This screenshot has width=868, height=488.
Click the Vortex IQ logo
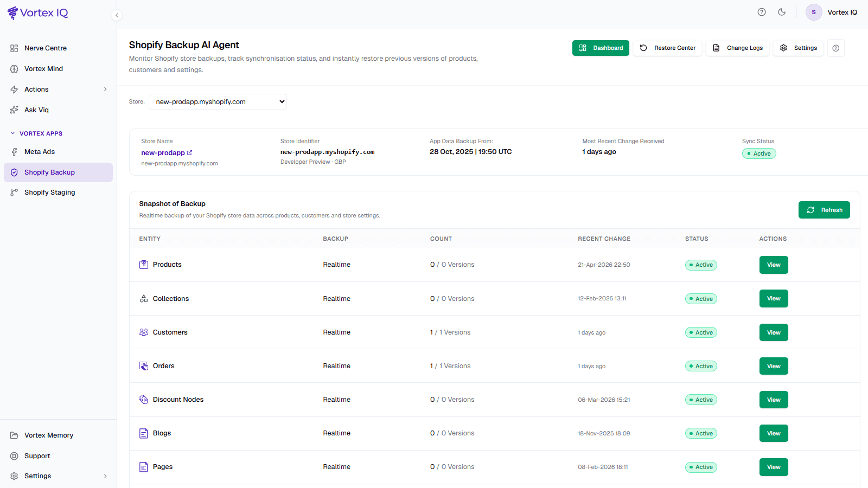(38, 13)
